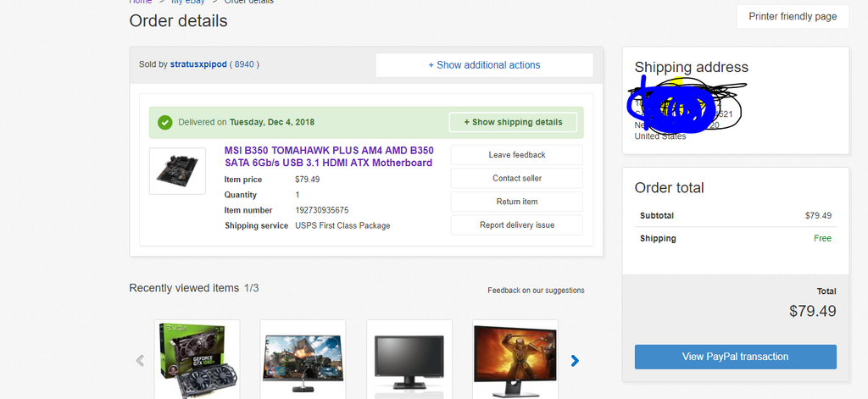Go to next recently viewed items page
Screen dimensions: 868x399
[575, 361]
